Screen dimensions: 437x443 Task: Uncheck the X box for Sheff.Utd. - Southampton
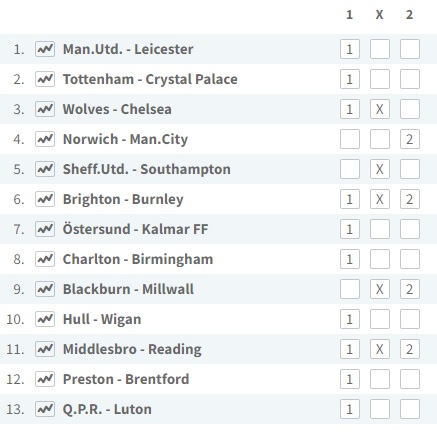tap(380, 169)
